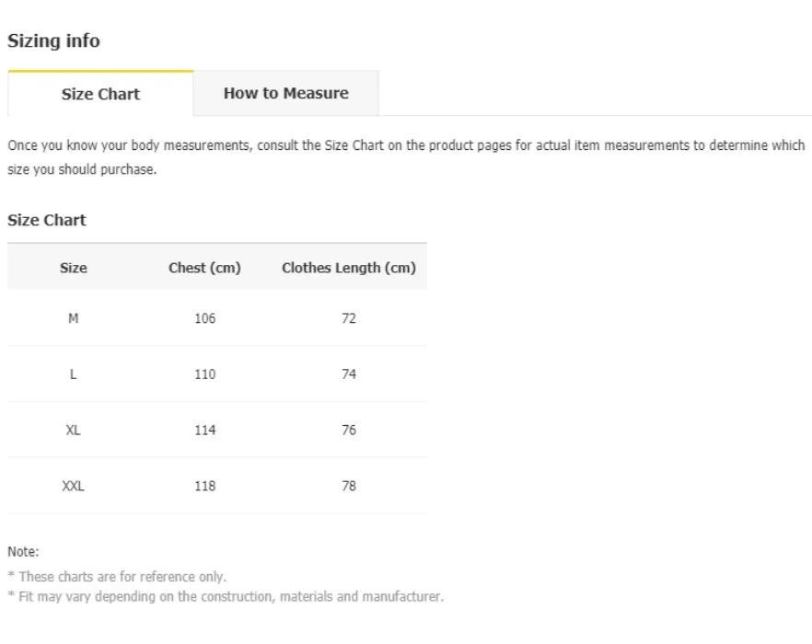Click the "charts are for reference only" note
Image resolution: width=812 pixels, height=644 pixels.
(x=122, y=577)
